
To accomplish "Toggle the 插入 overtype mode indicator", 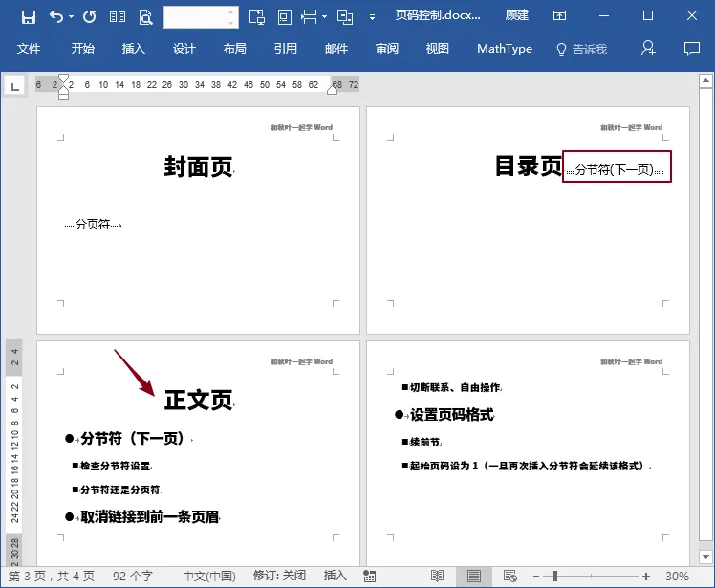I will pos(336,577).
